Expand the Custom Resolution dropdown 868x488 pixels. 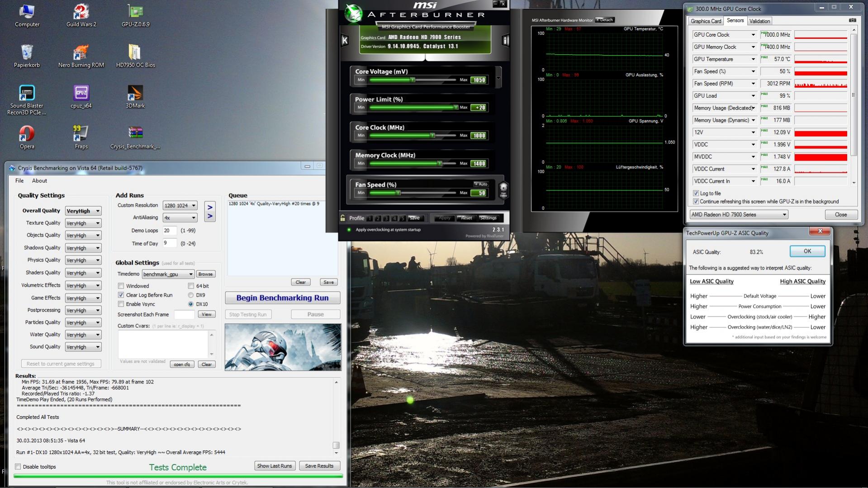coord(180,205)
